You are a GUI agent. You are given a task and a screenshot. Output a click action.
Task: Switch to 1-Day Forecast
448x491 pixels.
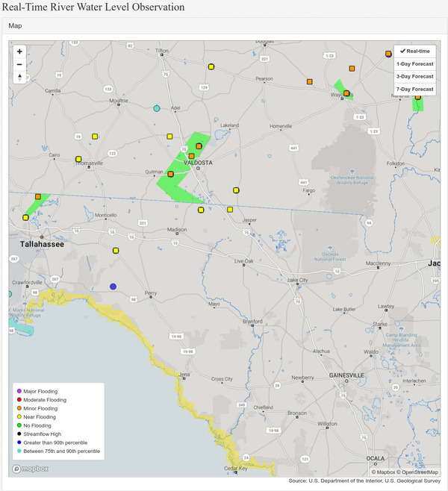(415, 64)
